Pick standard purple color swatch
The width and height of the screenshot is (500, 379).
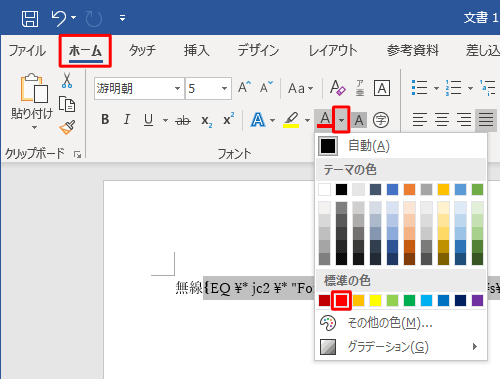477,300
